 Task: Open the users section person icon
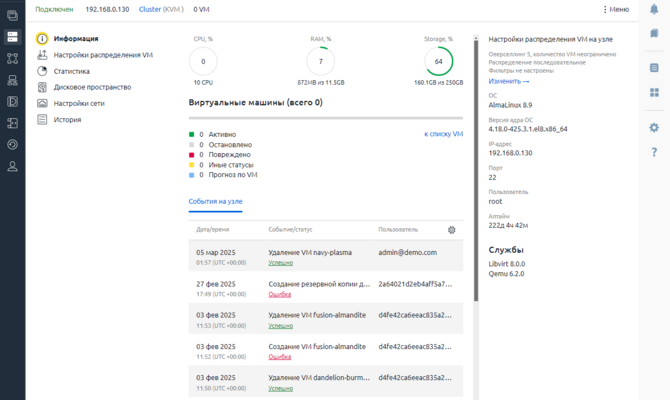pos(12,165)
